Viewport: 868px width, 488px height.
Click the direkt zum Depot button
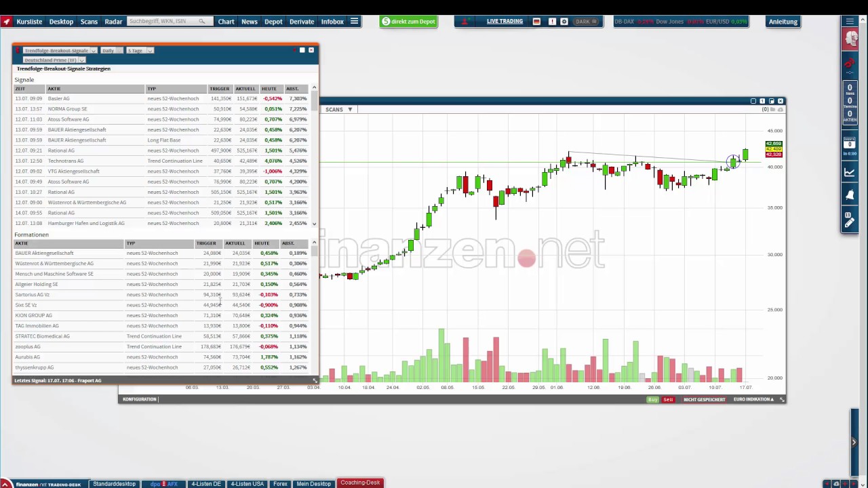point(408,22)
